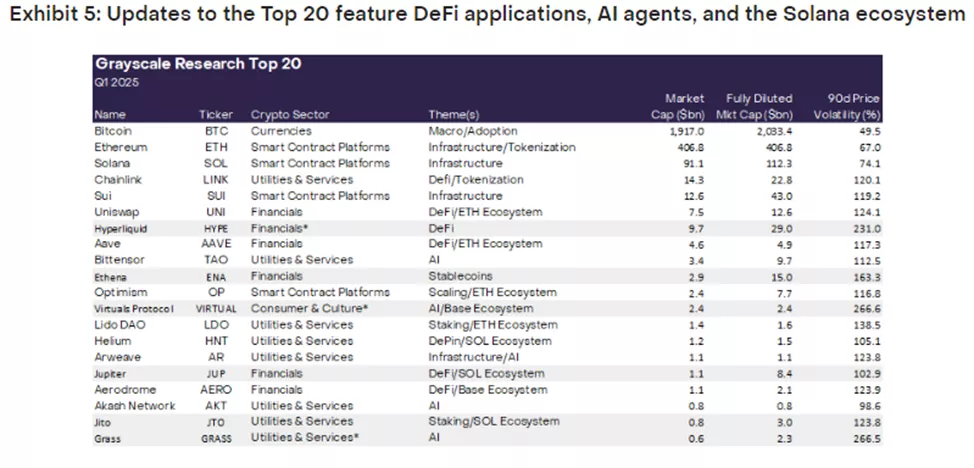Screen dimensions: 974x468
Task: Select the 'Uniswap' name cell
Action: (117, 212)
